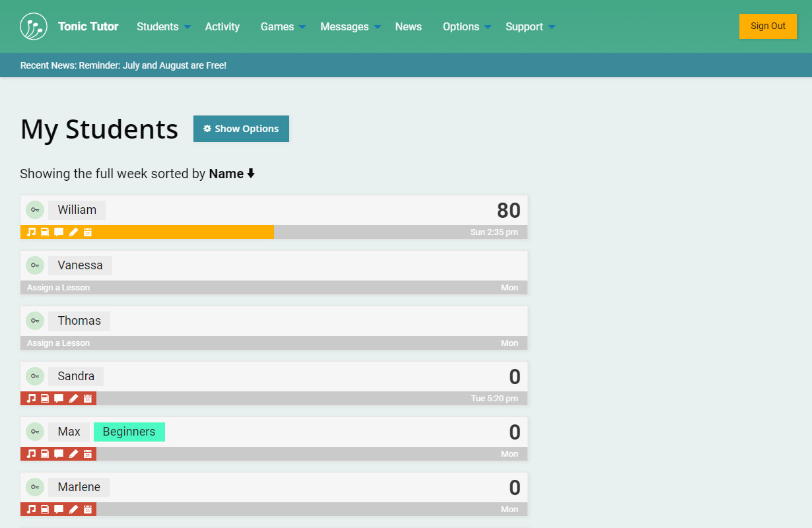Click the Beginners color tag on Max
Image resolution: width=812 pixels, height=528 pixels.
(x=129, y=432)
